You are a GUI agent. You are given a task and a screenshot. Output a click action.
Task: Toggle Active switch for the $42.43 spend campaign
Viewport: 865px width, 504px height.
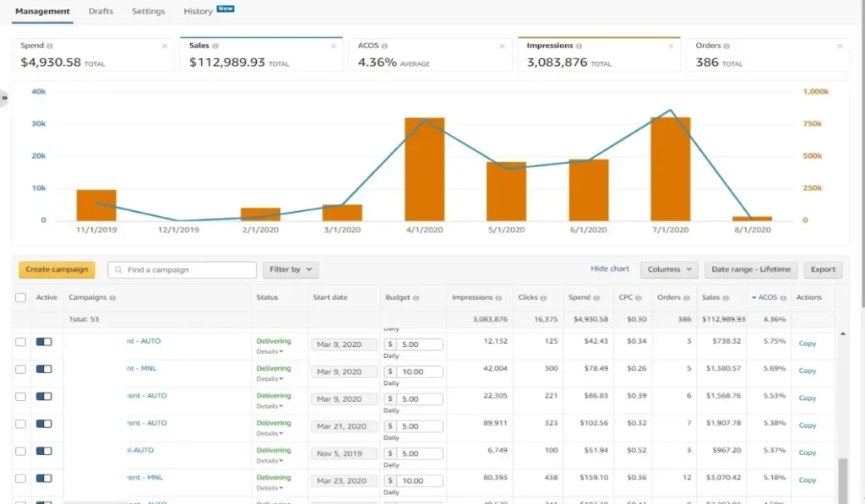click(44, 342)
